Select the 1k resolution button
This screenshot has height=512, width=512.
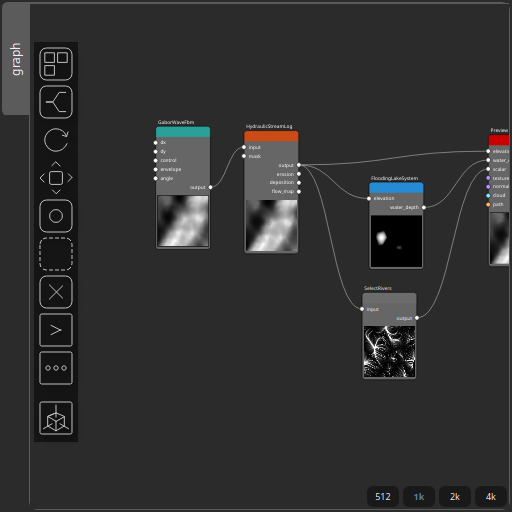point(419,497)
